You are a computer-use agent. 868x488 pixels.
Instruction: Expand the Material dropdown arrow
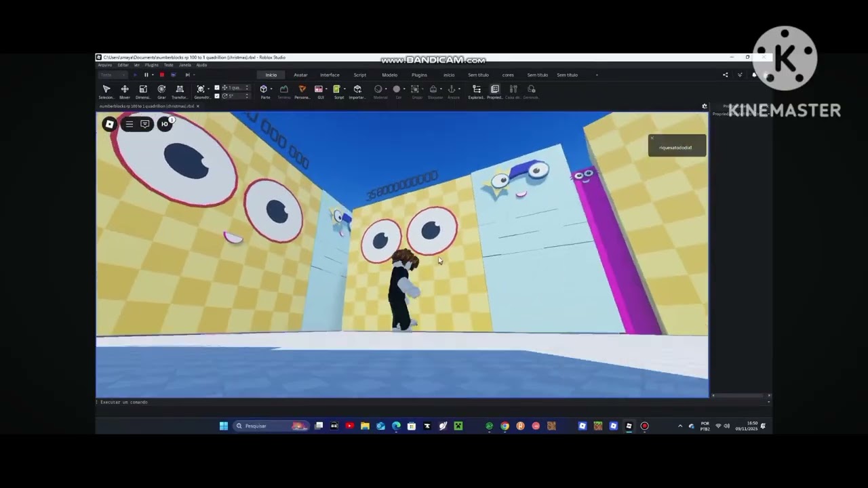(386, 89)
